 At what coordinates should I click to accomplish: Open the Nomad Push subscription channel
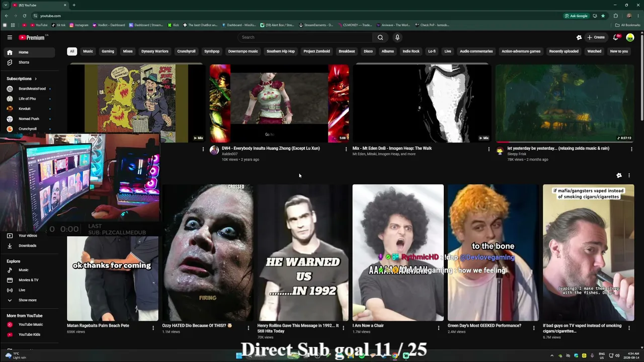pyautogui.click(x=29, y=119)
